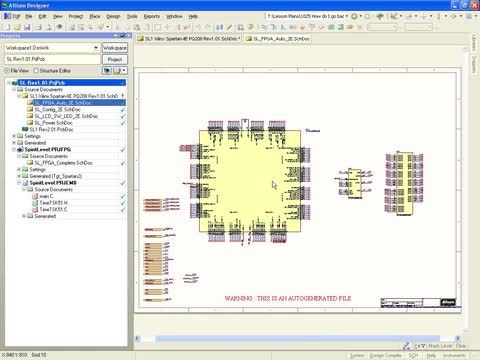Select the Structure Editor radio button

[36, 71]
